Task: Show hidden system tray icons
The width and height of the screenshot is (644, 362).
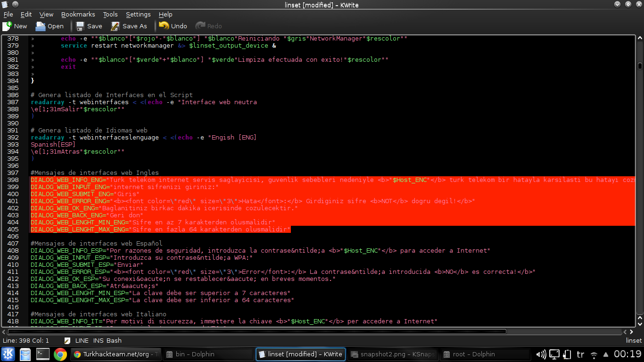Action: [x=605, y=354]
